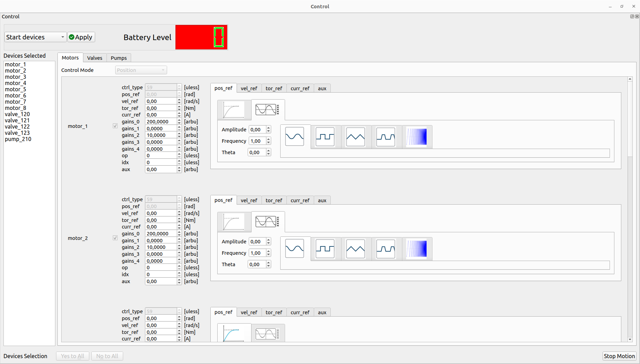Open third motor tor_ref tab

coord(274,312)
